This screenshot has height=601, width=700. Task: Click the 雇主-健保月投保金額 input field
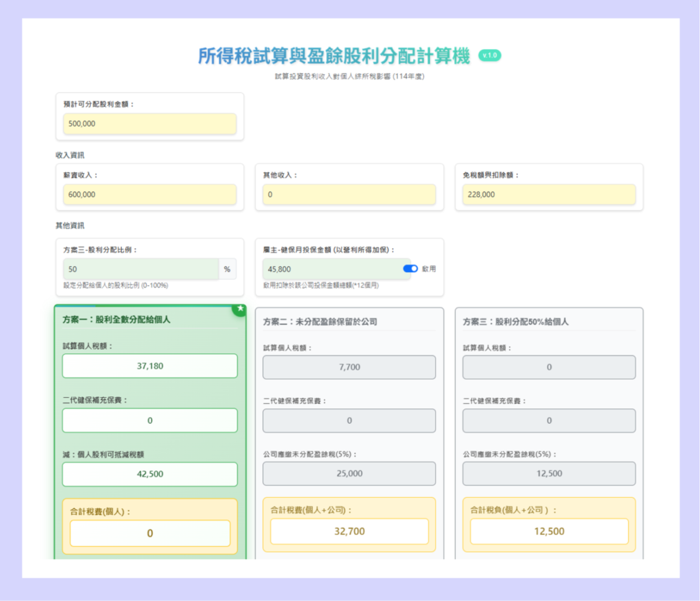[x=332, y=269]
